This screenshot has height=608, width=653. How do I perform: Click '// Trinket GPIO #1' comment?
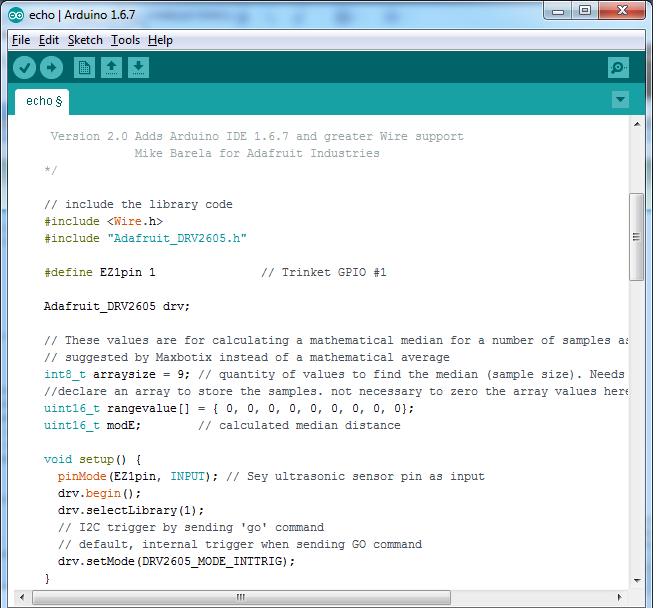[x=324, y=272]
